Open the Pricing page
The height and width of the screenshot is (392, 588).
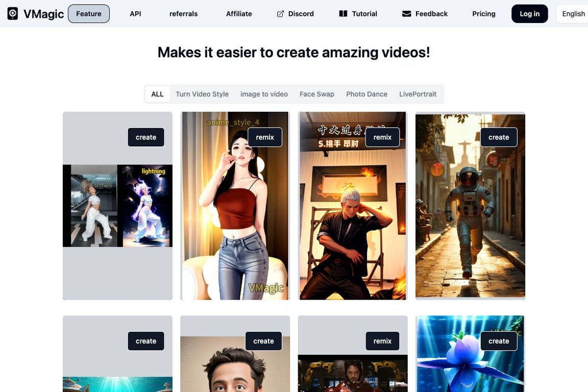coord(484,13)
